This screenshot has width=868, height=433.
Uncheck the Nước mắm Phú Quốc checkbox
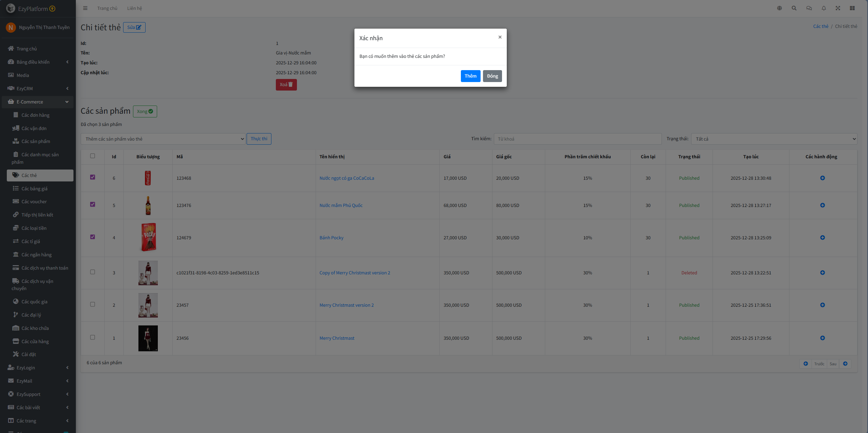point(93,204)
